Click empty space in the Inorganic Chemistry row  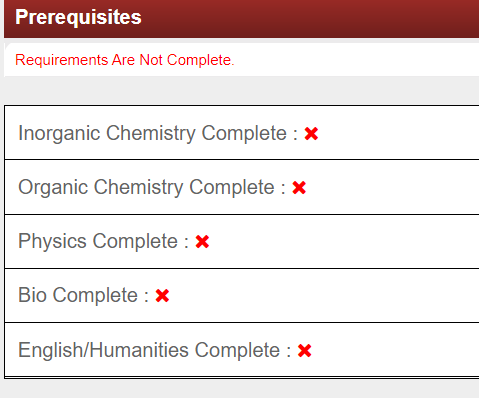(397, 133)
